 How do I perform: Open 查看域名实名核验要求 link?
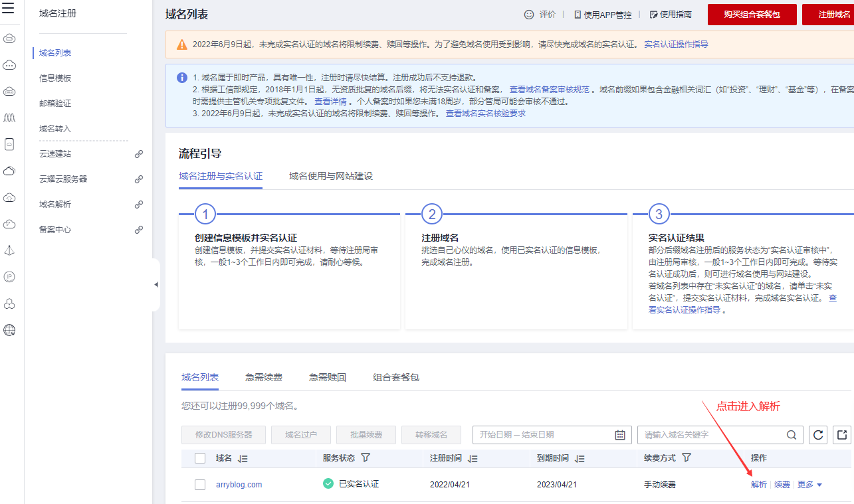coord(486,114)
